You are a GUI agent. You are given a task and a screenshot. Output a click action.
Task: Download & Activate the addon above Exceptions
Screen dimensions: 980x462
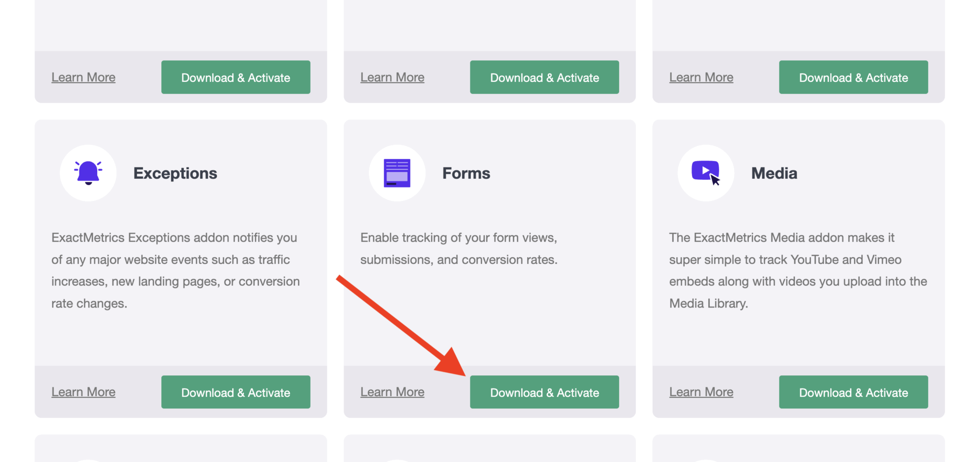235,77
